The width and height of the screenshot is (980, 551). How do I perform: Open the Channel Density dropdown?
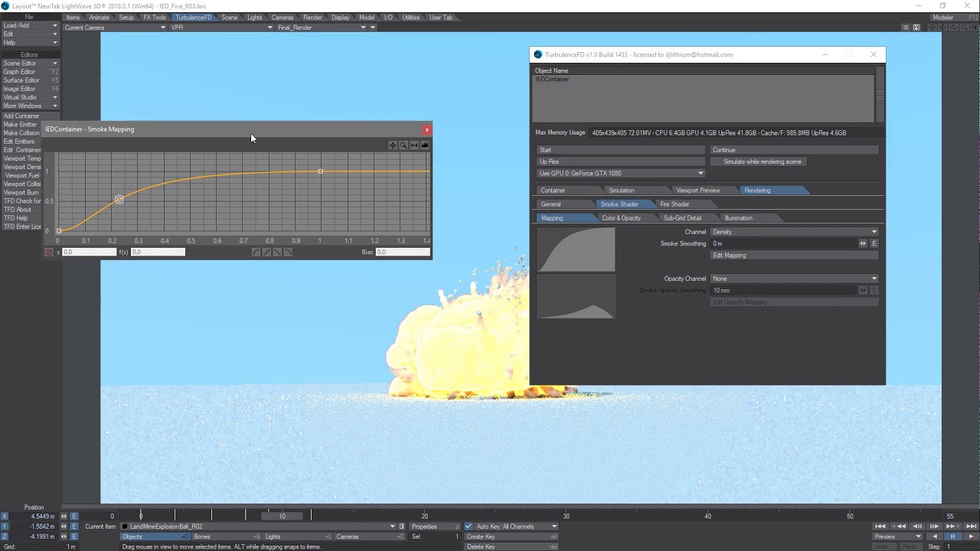(x=795, y=232)
